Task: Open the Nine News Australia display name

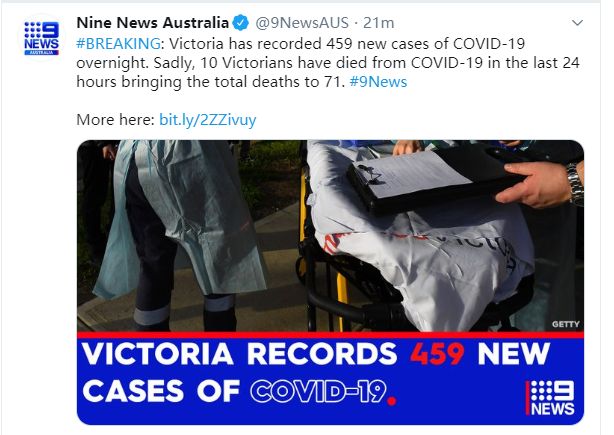Action: [x=152, y=23]
